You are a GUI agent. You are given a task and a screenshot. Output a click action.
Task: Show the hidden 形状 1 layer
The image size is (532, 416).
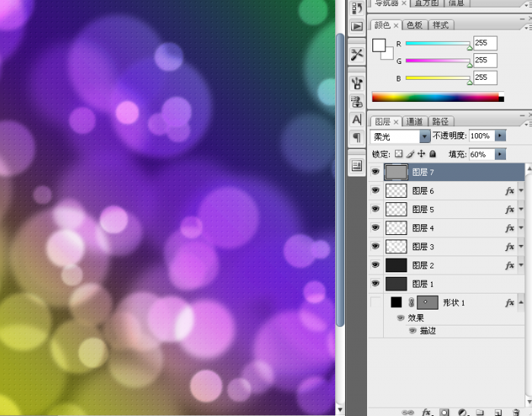point(375,302)
